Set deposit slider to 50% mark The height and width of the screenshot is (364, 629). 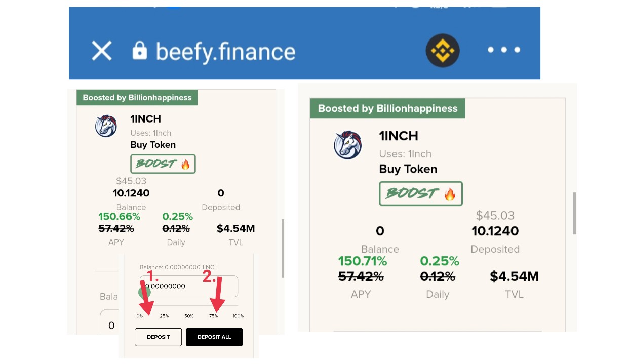click(x=189, y=316)
